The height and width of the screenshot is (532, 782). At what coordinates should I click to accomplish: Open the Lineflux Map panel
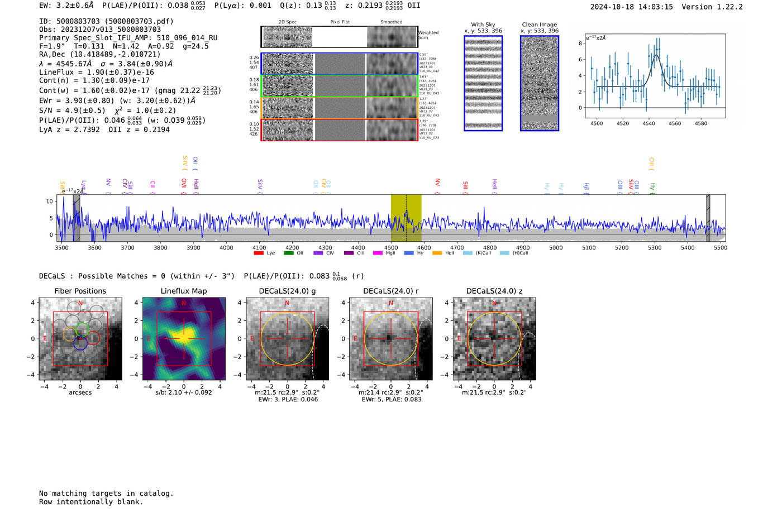(x=184, y=338)
